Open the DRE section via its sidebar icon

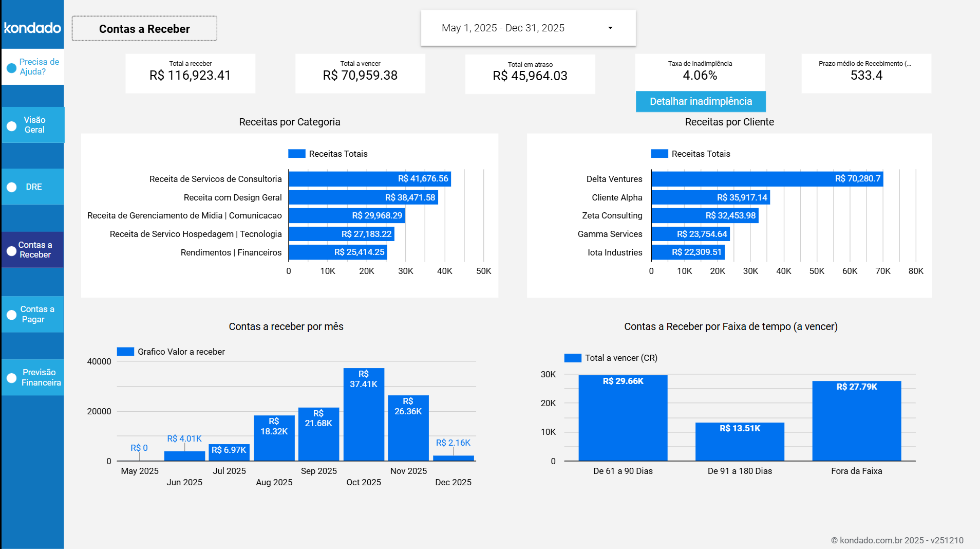[10, 187]
